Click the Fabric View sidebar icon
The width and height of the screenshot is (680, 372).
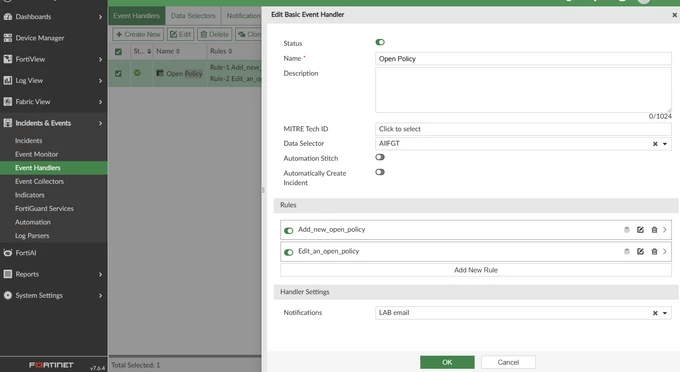pos(7,101)
